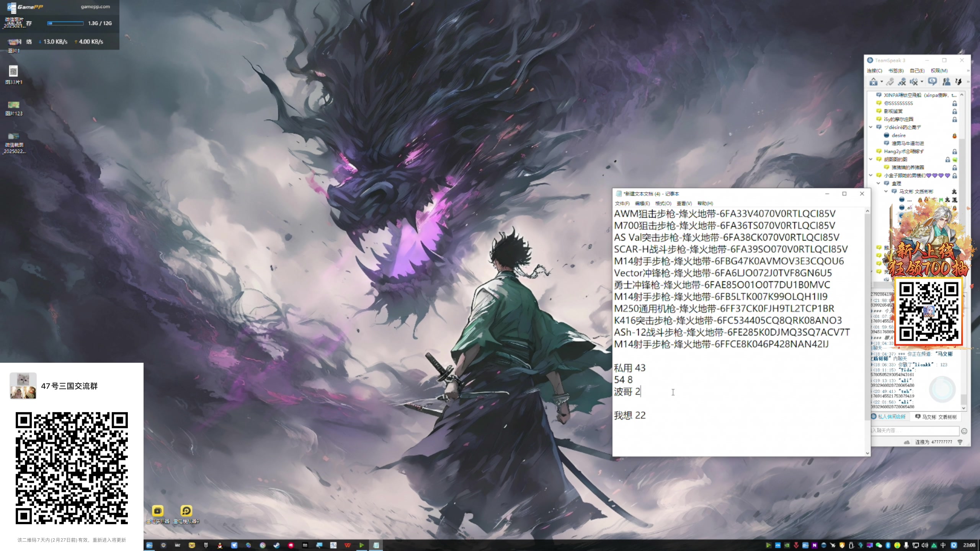The width and height of the screenshot is (980, 551).
Task: Click the 47号三国交流群 QR code image
Action: (72, 468)
